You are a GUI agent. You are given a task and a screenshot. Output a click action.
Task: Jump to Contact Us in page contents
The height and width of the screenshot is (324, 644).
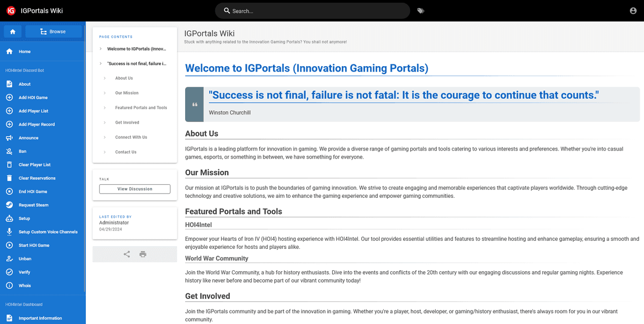[126, 152]
